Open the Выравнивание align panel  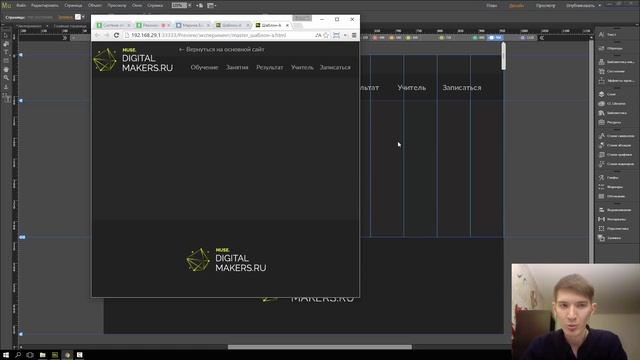point(615,210)
